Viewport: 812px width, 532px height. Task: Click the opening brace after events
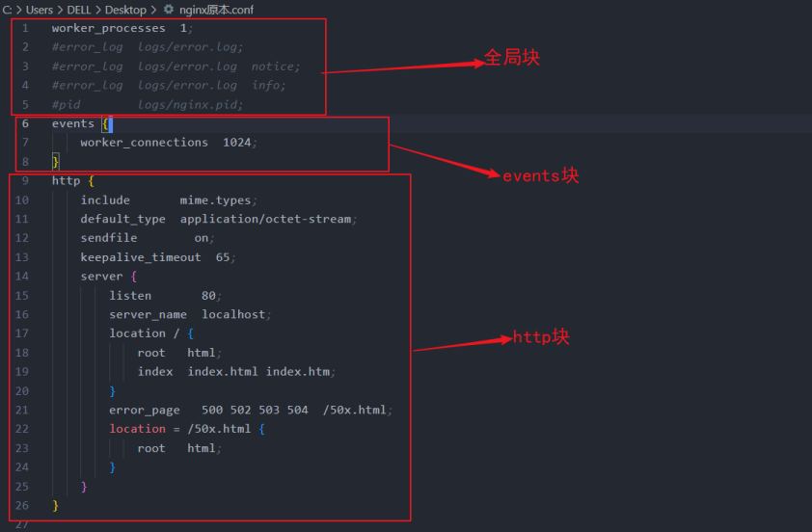[x=105, y=124]
